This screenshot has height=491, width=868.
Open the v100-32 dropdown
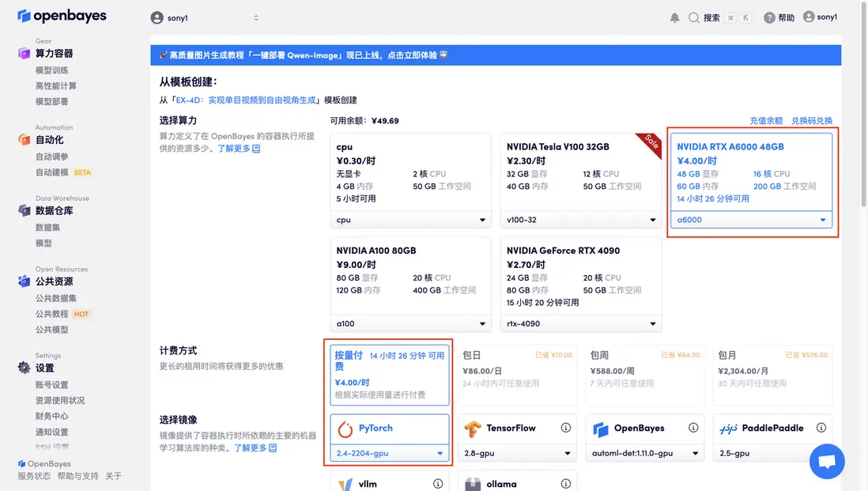point(581,220)
